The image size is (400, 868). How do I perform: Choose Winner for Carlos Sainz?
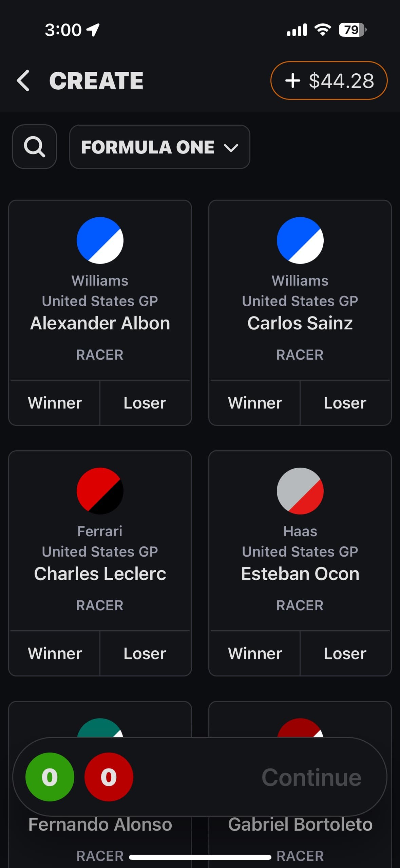click(x=255, y=403)
